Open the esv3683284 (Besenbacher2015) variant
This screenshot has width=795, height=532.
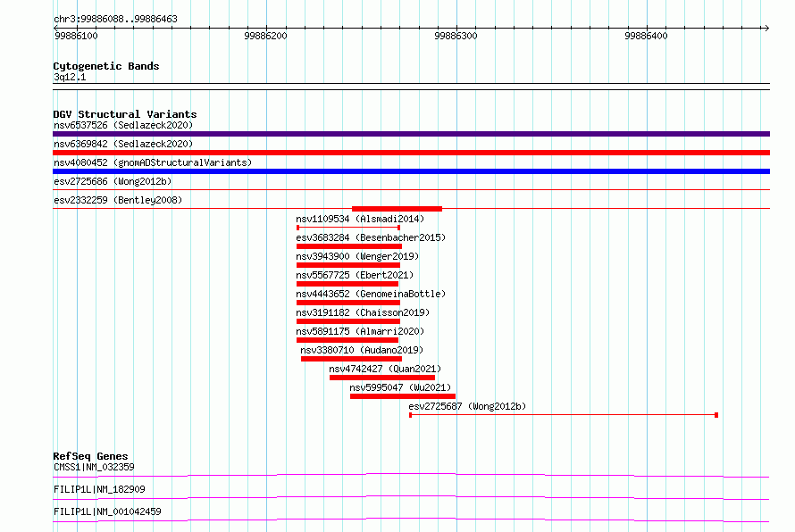pyautogui.click(x=371, y=237)
